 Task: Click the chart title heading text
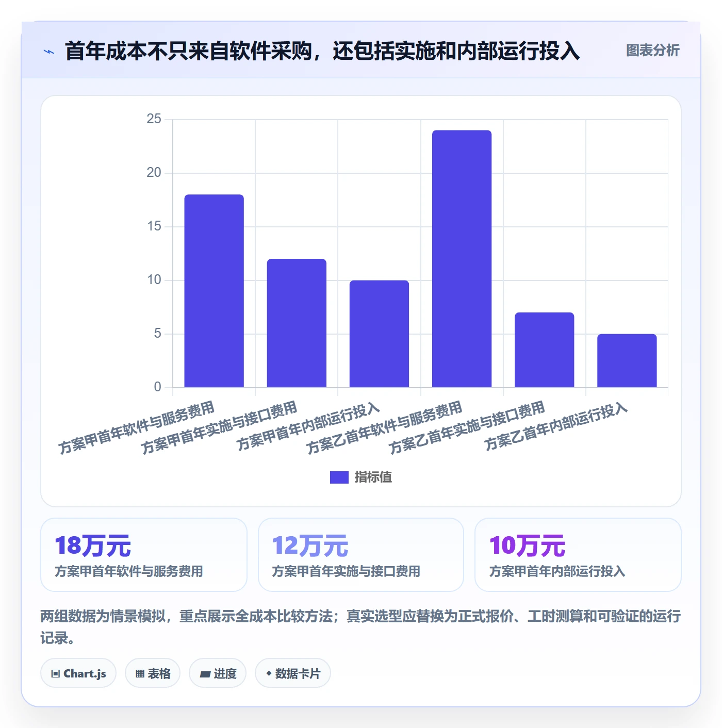tap(322, 51)
